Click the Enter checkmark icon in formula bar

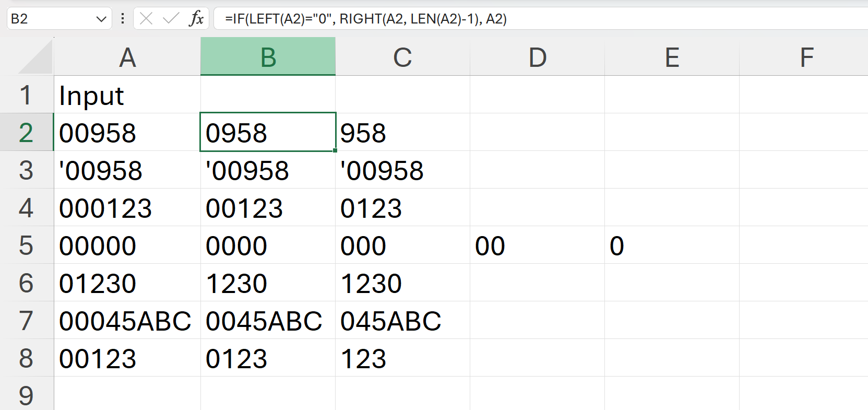point(171,19)
